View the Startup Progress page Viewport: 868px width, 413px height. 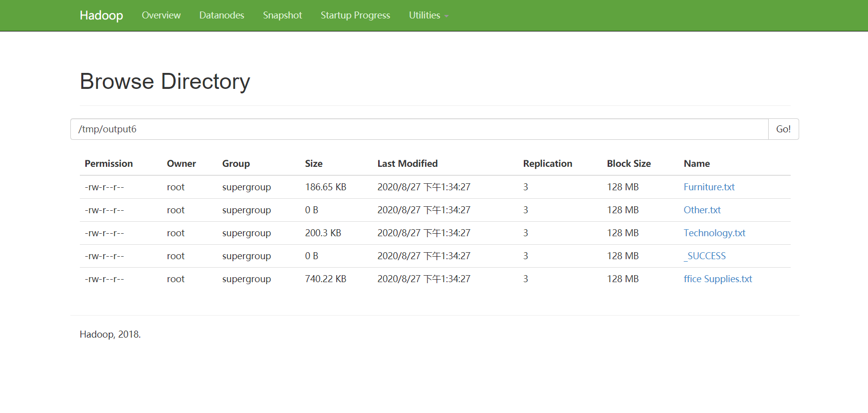(x=355, y=15)
